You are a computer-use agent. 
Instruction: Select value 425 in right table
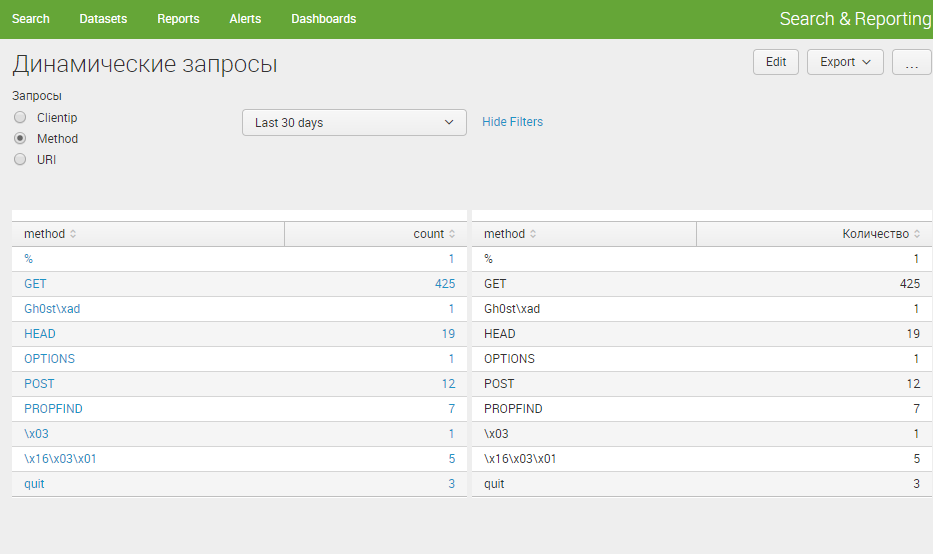(910, 284)
